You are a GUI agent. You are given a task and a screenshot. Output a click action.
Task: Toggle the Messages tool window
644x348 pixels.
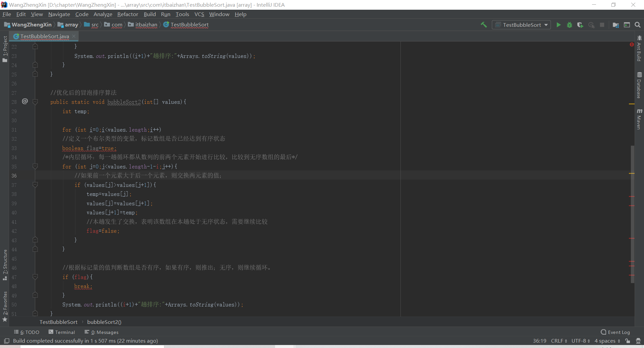(x=101, y=332)
